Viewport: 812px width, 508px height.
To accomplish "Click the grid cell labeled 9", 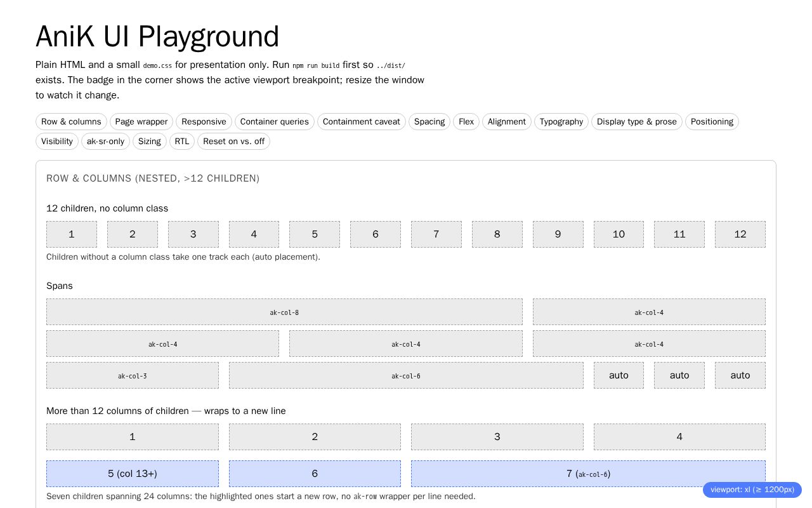I will click(x=558, y=234).
